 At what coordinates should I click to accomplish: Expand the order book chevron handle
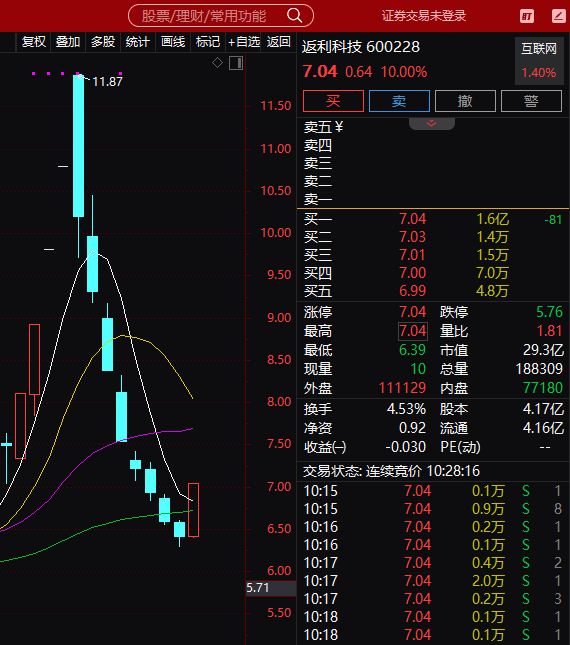click(432, 123)
